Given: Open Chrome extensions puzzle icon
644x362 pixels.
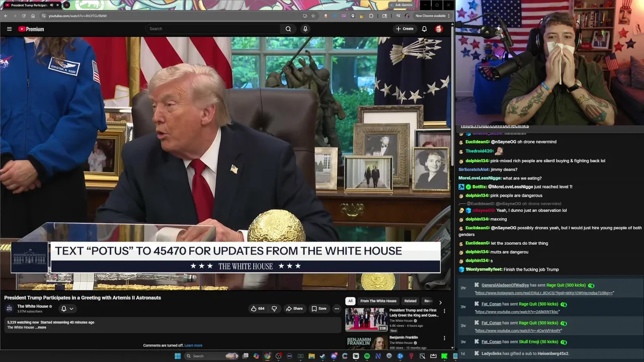Looking at the screenshot, I should 371,16.
